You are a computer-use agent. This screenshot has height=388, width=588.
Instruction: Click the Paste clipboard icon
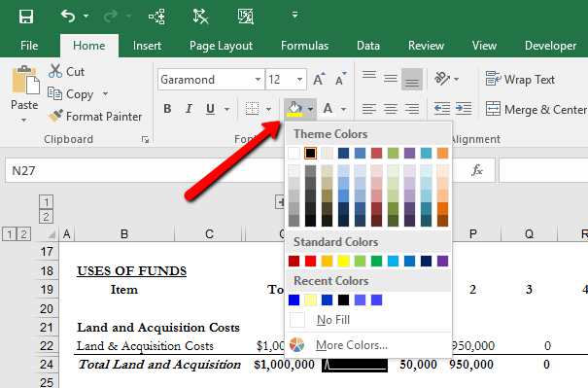(x=25, y=80)
